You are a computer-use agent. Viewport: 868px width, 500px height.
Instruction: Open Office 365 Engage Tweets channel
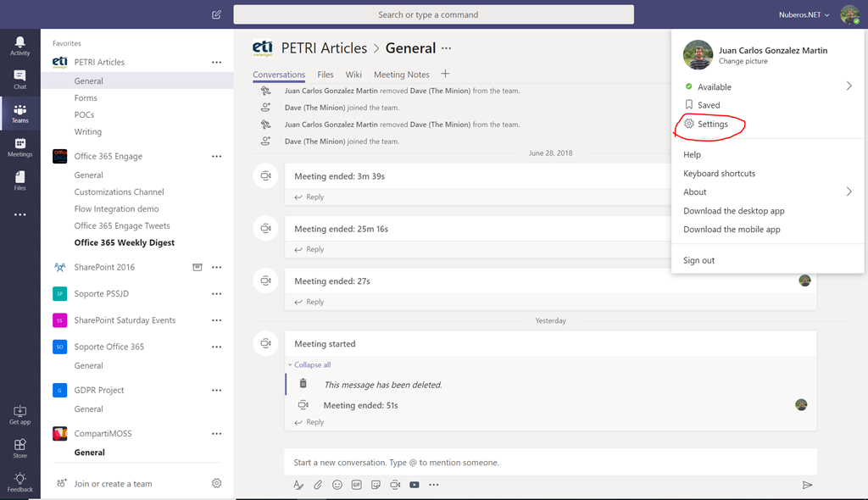pos(122,226)
